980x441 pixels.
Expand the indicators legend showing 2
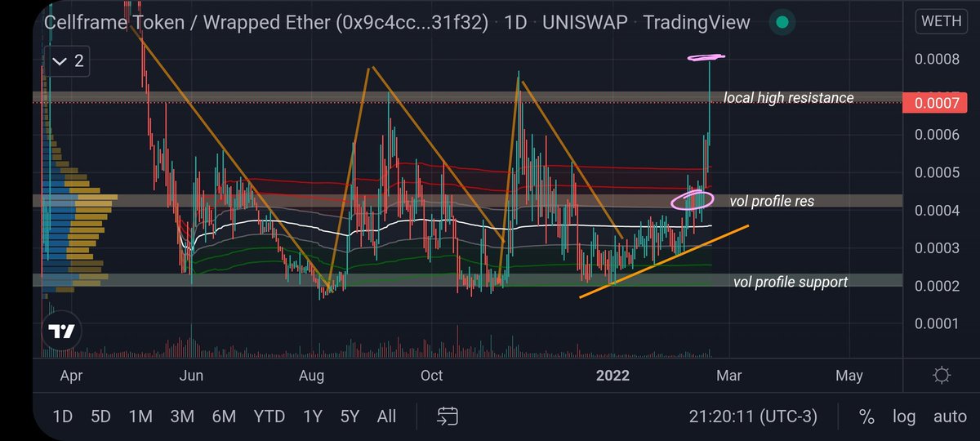pos(69,61)
